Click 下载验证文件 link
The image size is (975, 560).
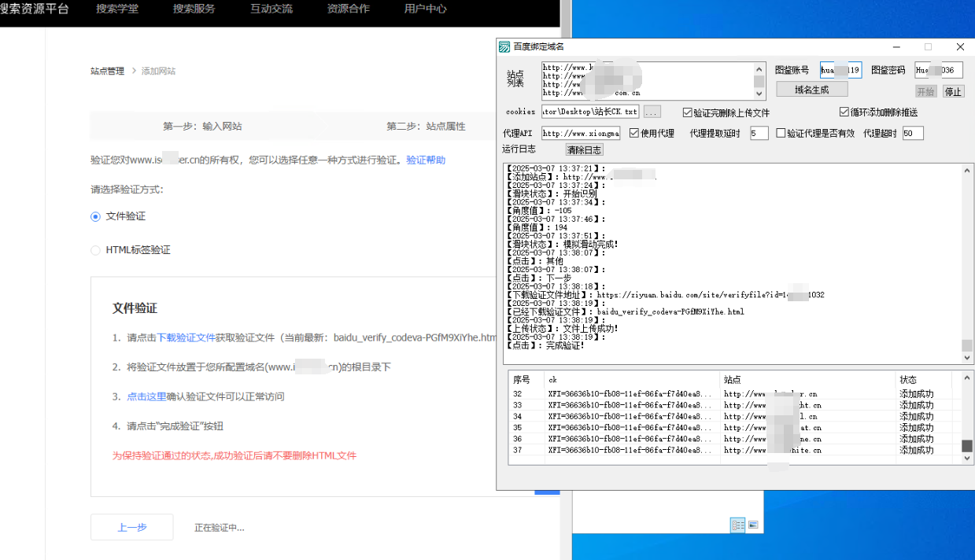[186, 337]
